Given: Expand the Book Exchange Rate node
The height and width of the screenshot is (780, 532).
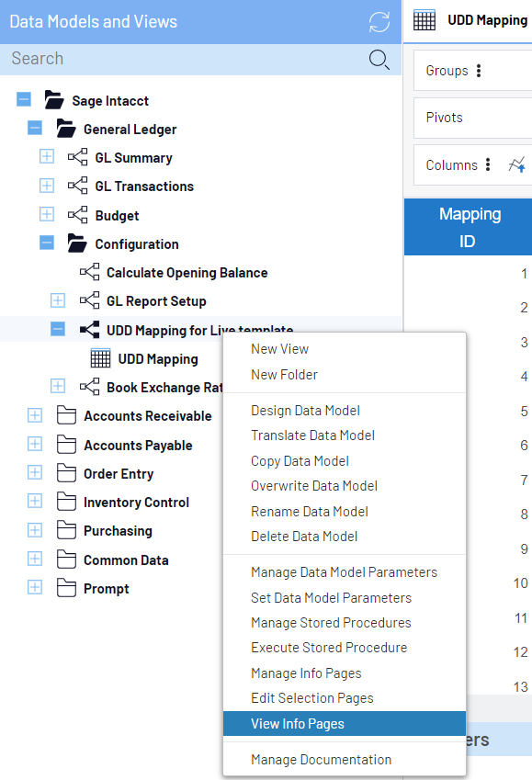Looking at the screenshot, I should [58, 386].
